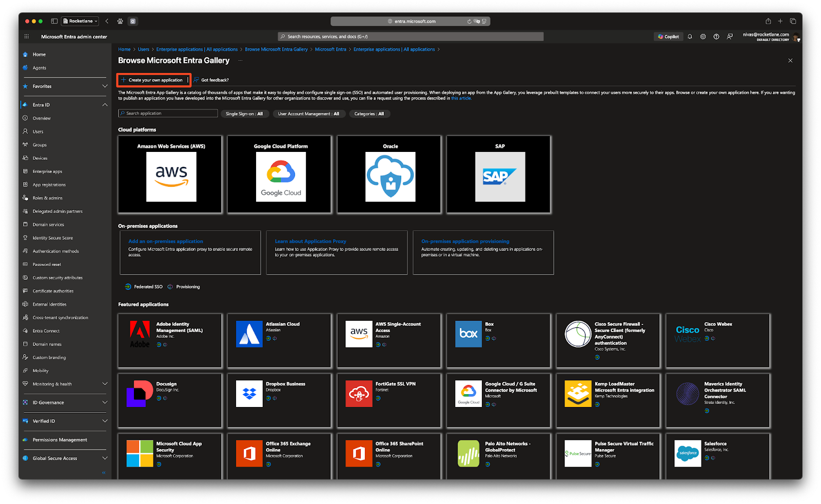The image size is (821, 504).
Task: Open Users in the sidebar
Action: point(38,131)
